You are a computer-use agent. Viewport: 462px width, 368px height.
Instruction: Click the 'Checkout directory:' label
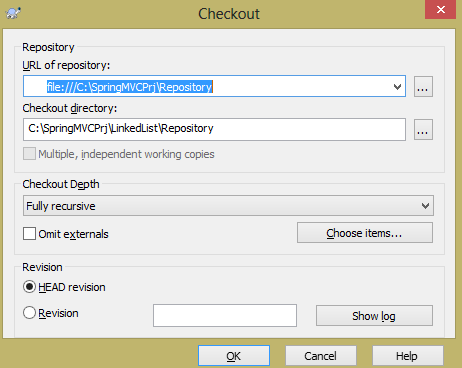70,108
